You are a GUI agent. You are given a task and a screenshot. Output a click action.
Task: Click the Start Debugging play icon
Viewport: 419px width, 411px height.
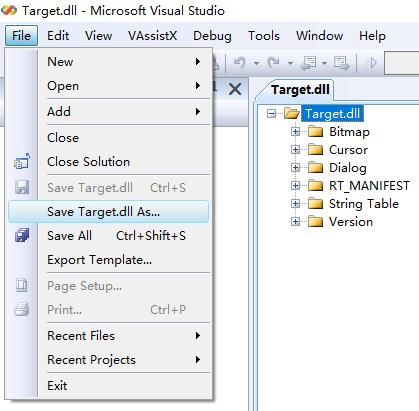[x=371, y=63]
